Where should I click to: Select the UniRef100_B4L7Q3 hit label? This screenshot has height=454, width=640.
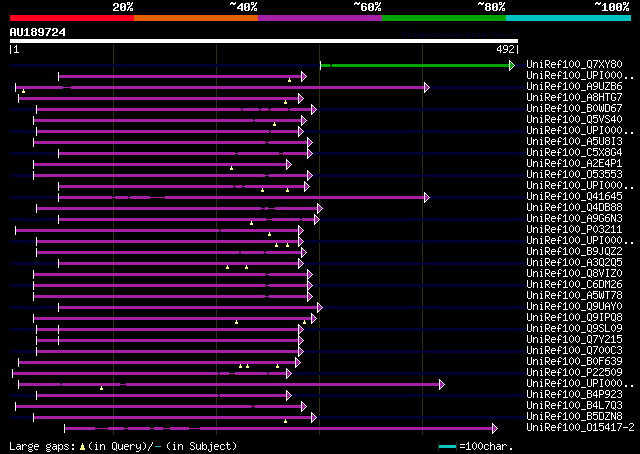pyautogui.click(x=574, y=405)
